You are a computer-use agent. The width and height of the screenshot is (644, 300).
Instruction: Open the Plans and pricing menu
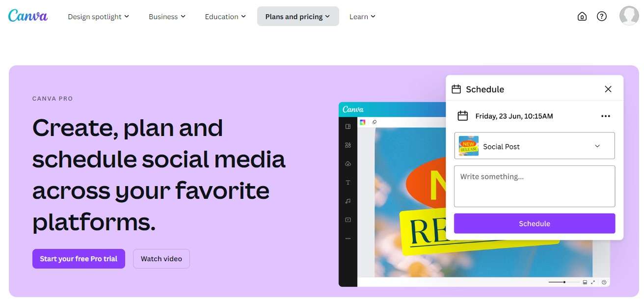click(297, 16)
